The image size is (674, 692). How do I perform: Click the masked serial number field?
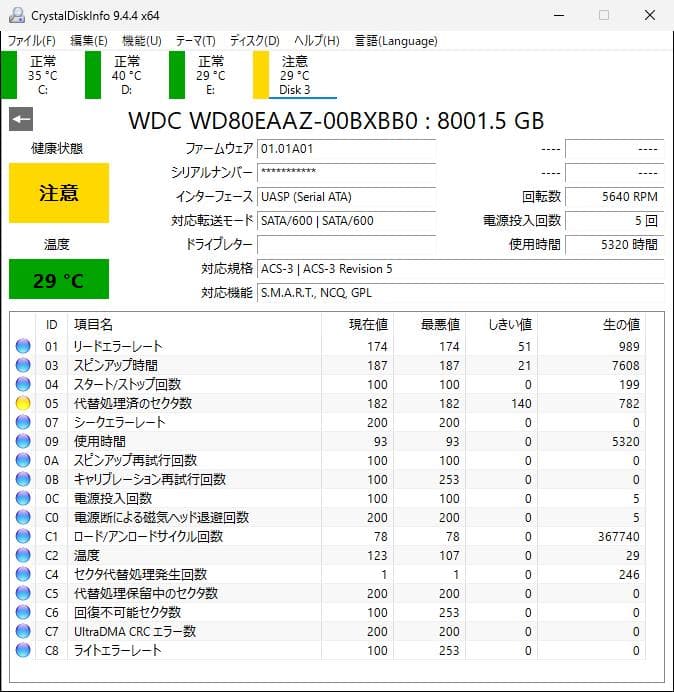point(346,173)
